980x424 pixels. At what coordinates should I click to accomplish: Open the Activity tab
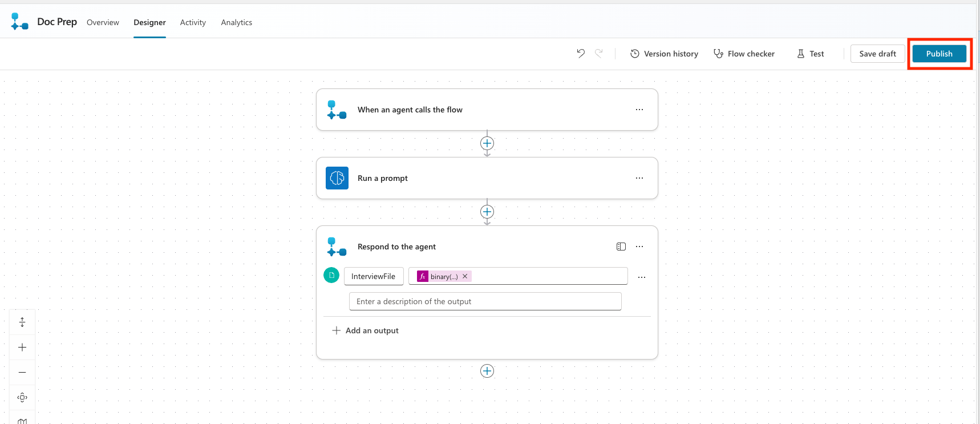(193, 22)
